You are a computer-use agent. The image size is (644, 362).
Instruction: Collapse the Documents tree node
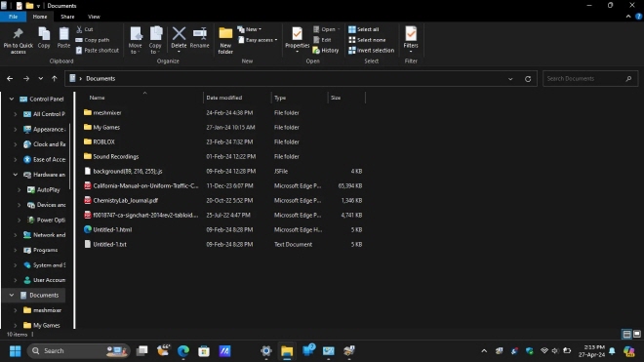[12, 295]
